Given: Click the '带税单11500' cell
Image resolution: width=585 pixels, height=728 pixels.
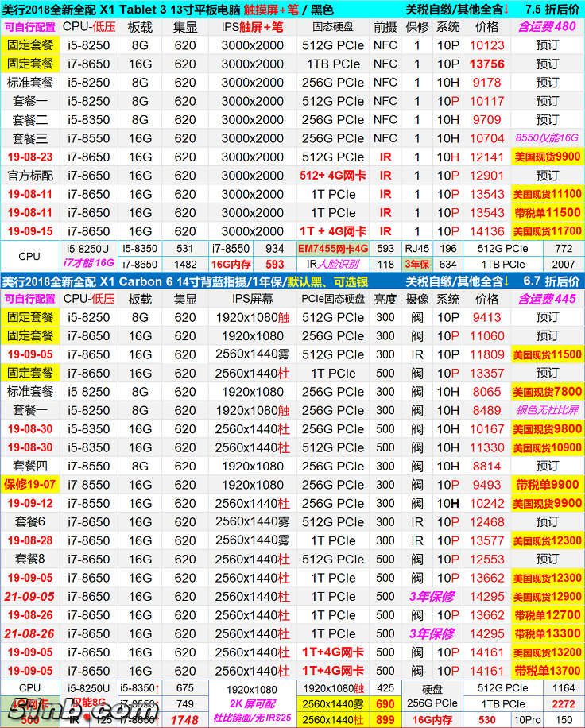Looking at the screenshot, I should coord(547,213).
